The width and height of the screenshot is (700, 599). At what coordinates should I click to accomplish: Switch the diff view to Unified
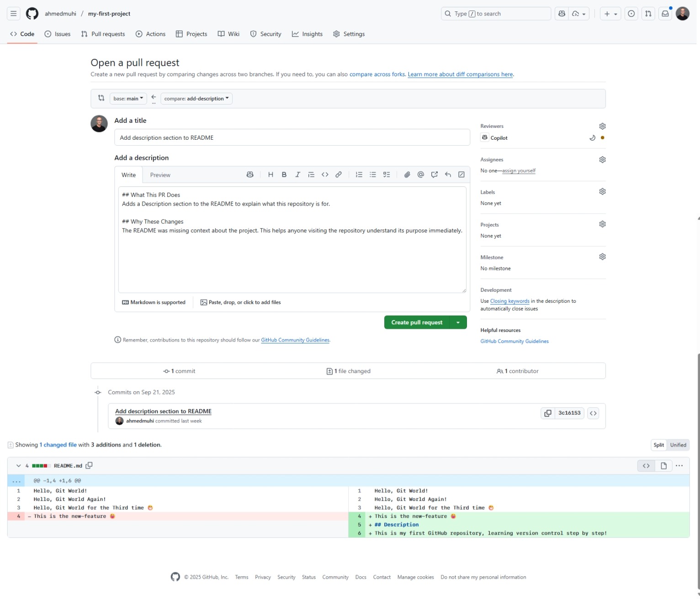[678, 445]
